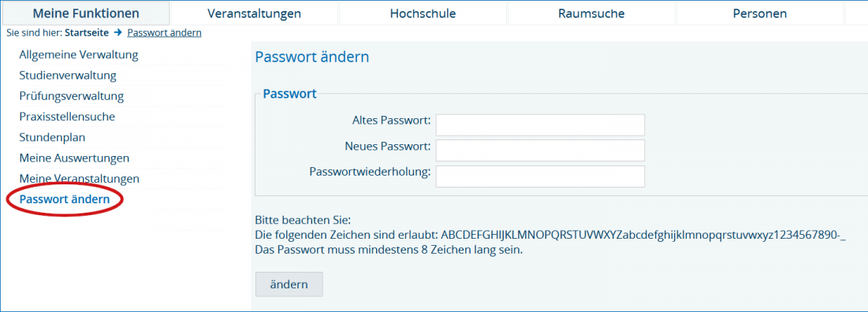Open the Hochschule tab

point(423,13)
